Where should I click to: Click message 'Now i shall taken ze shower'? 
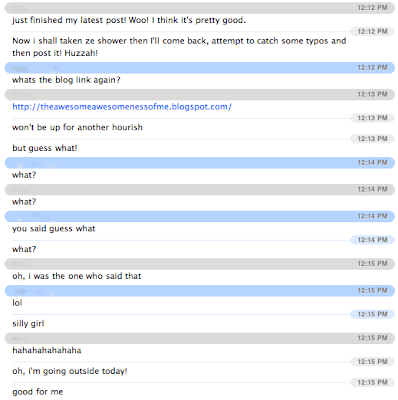179,47
